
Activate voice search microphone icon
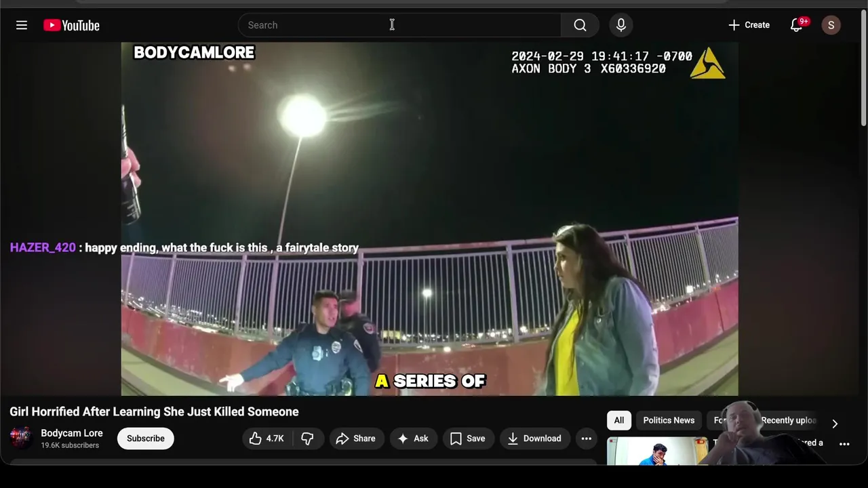621,25
